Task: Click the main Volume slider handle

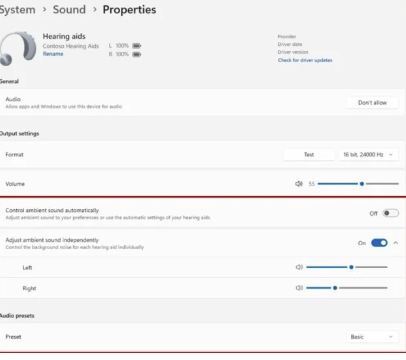Action: [362, 184]
